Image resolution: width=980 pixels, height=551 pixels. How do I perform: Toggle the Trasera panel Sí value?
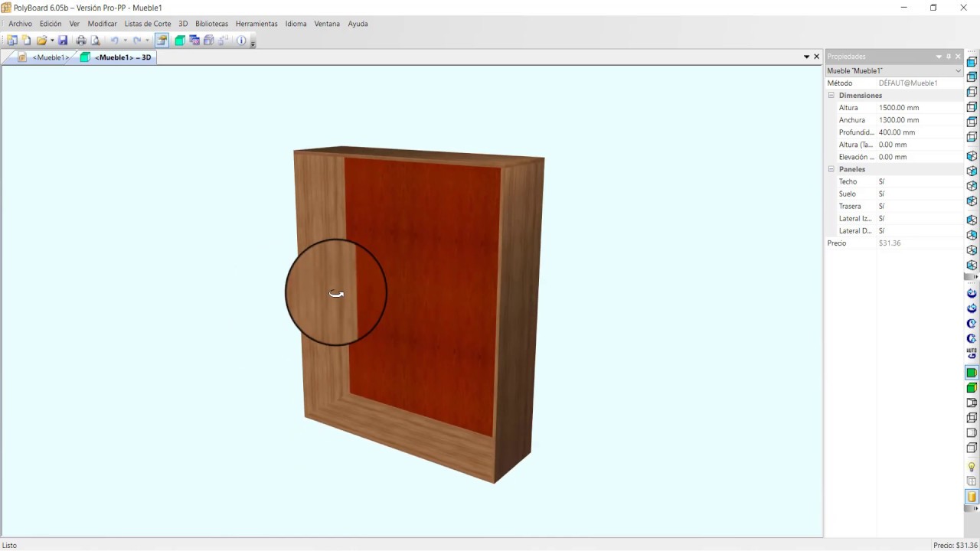(x=882, y=206)
